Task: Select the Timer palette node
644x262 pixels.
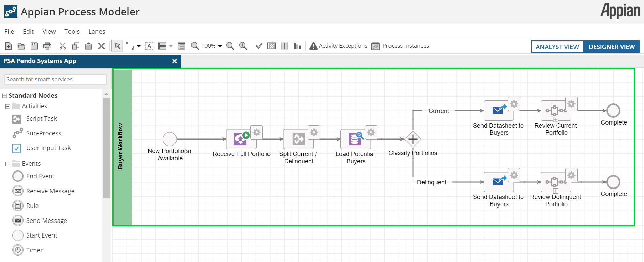Action: pyautogui.click(x=28, y=250)
